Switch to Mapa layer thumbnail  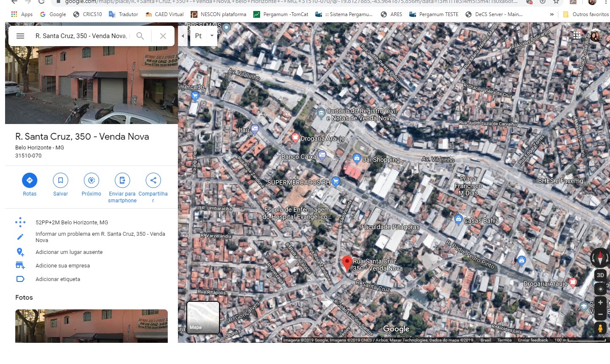coord(203,317)
